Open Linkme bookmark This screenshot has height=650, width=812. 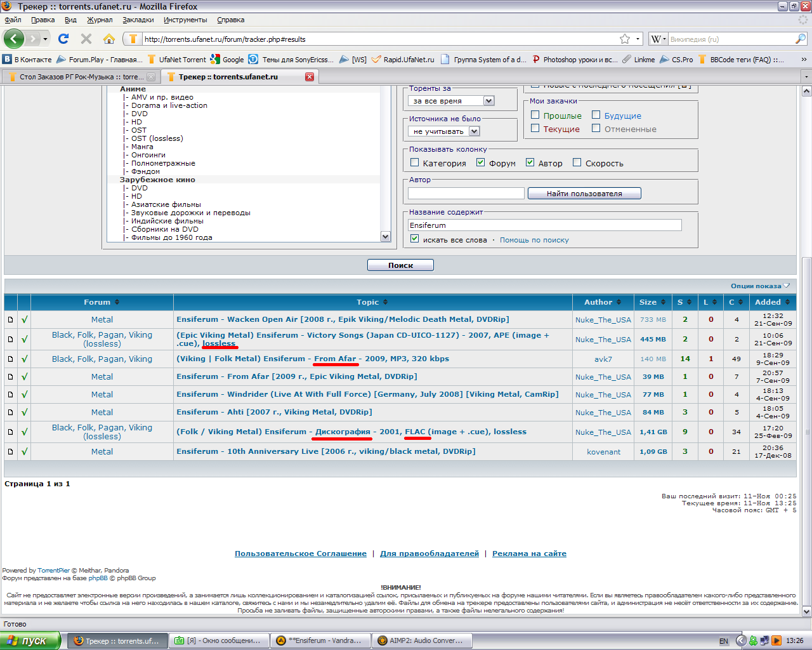639,60
